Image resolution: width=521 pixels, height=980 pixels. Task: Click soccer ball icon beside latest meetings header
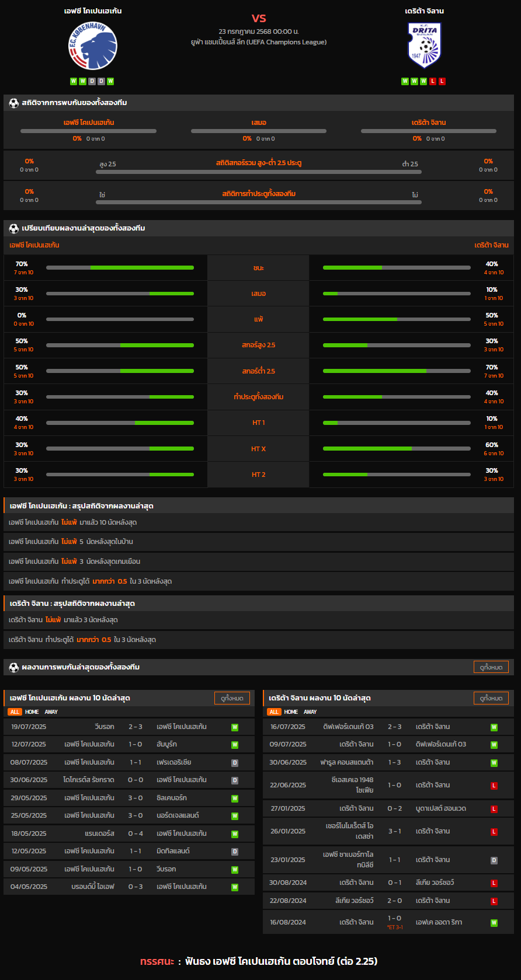coord(14,667)
